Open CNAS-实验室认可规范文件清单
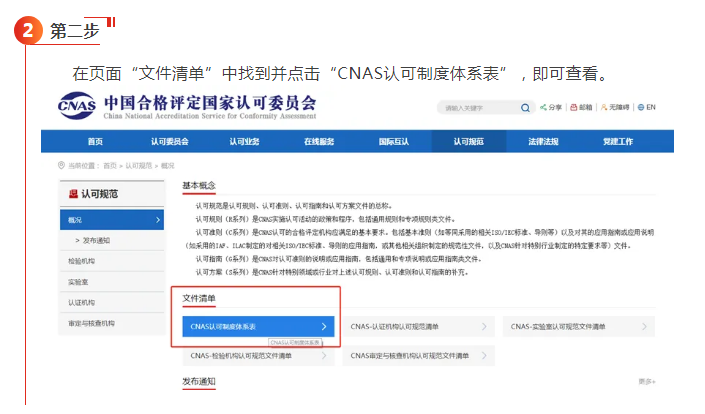Viewport: 705px width, 414px height. [x=579, y=326]
